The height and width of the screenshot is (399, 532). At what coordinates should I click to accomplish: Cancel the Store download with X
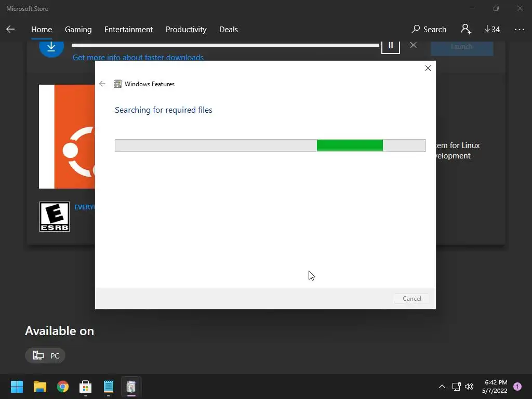413,45
